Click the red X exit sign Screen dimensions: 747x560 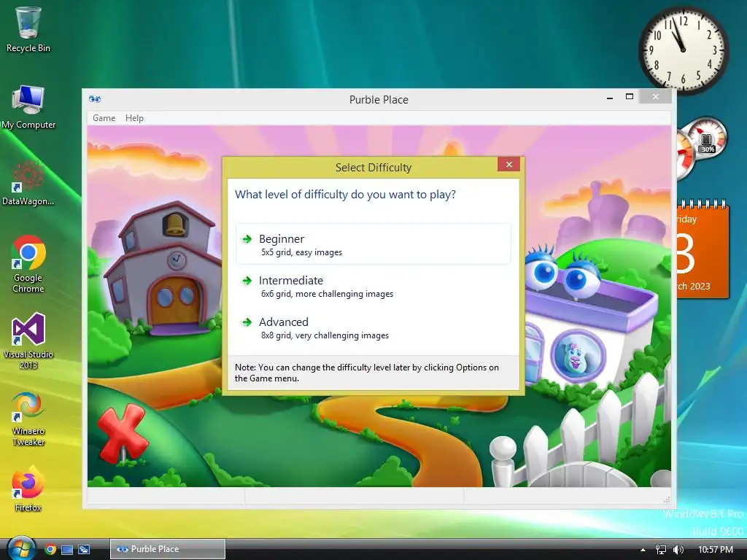123,433
